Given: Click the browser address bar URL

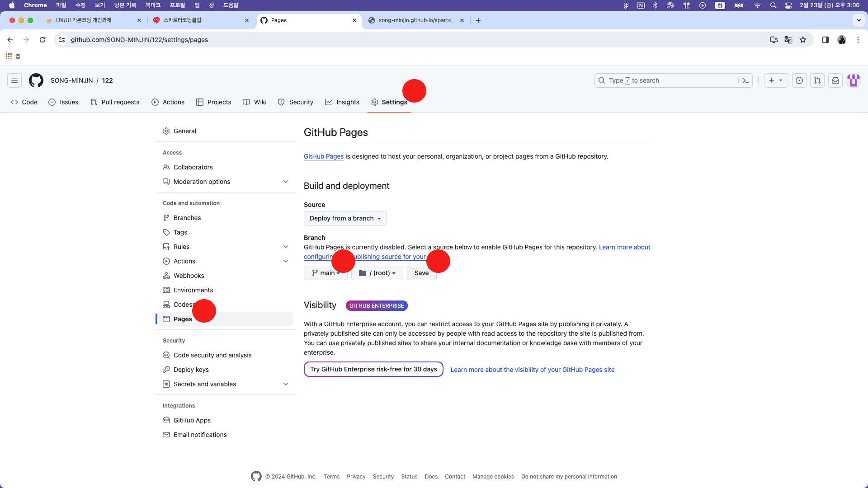Looking at the screenshot, I should (x=140, y=40).
